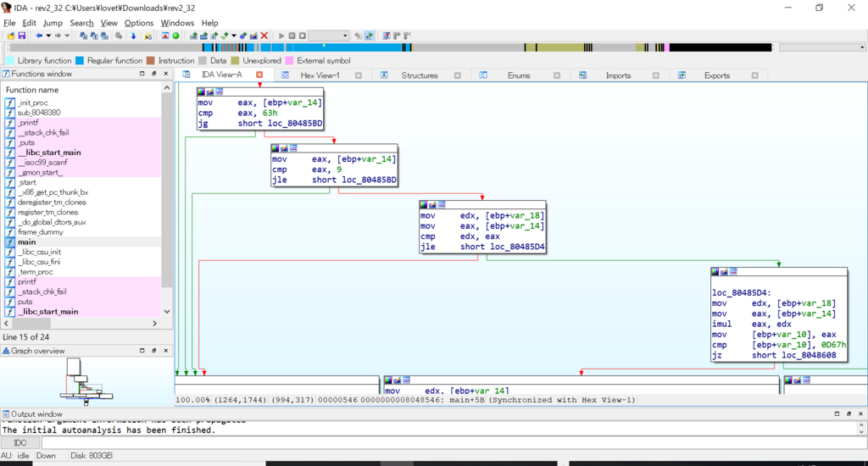Click the IDC language selector button
Screen dimensions: 868x466
pos(20,443)
